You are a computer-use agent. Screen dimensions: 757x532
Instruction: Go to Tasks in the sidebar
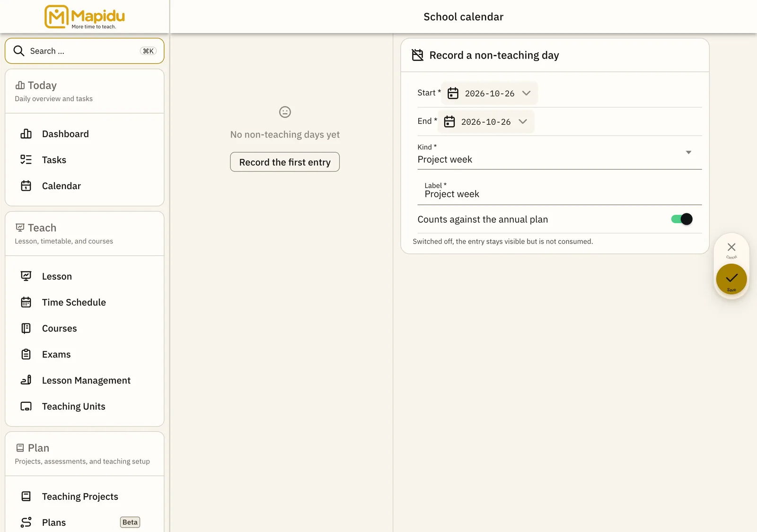pyautogui.click(x=84, y=160)
